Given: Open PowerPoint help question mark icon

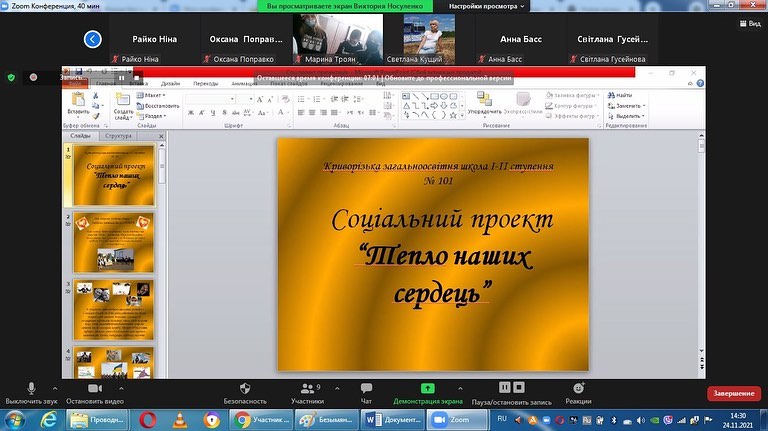Looking at the screenshot, I should pyautogui.click(x=700, y=84).
